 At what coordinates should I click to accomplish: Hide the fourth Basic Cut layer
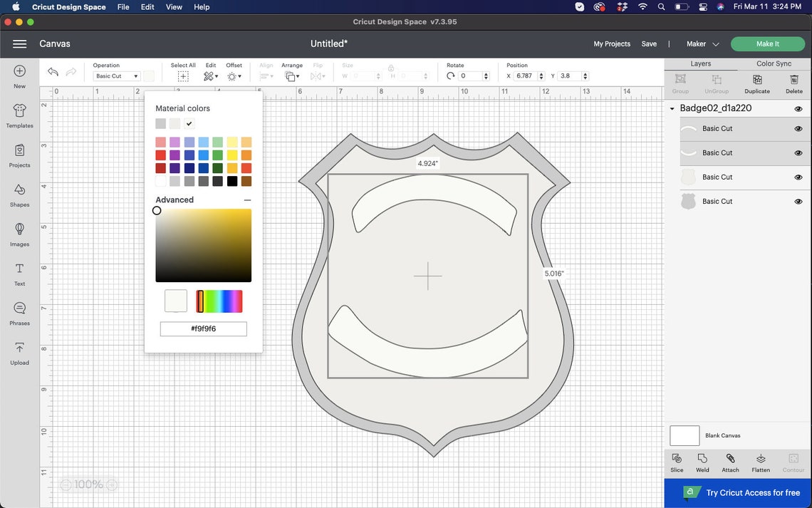coord(798,202)
